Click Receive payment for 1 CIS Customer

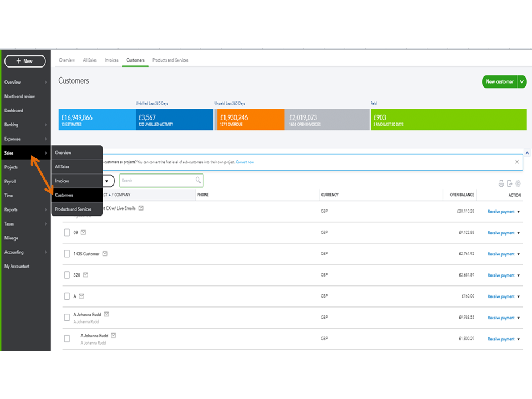coord(501,254)
